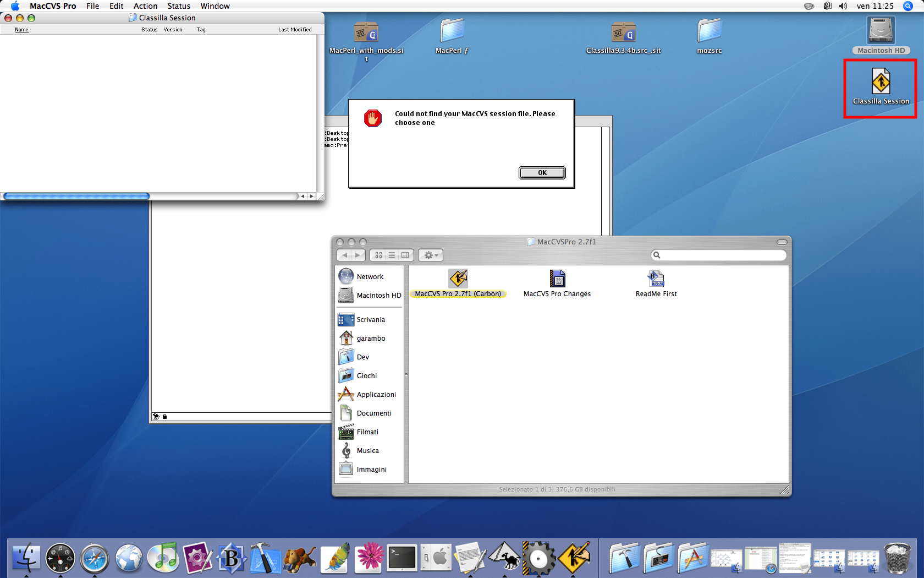Screen dimensions: 924x578
Task: Select the Classilla9.3.4b.src_sit archive icon
Action: point(623,37)
